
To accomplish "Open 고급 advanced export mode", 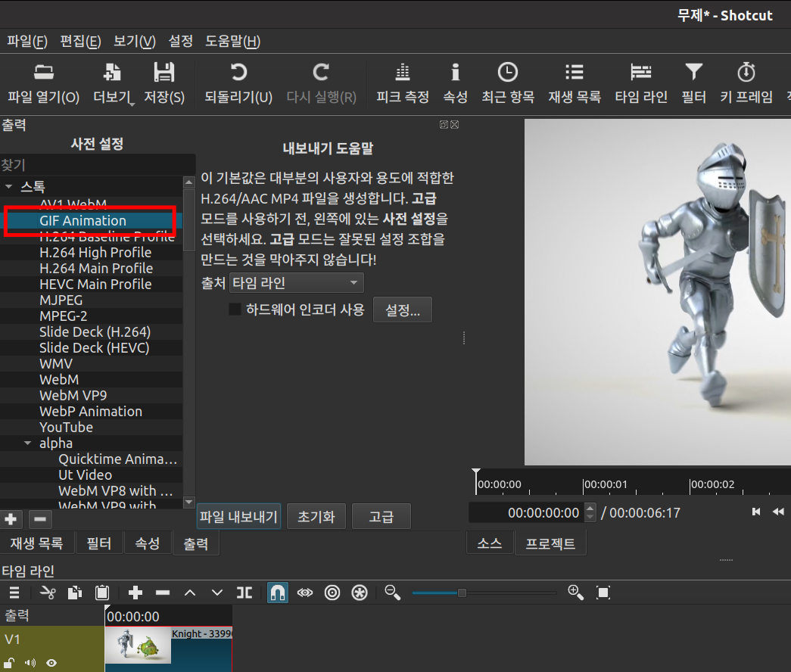I will pyautogui.click(x=381, y=517).
